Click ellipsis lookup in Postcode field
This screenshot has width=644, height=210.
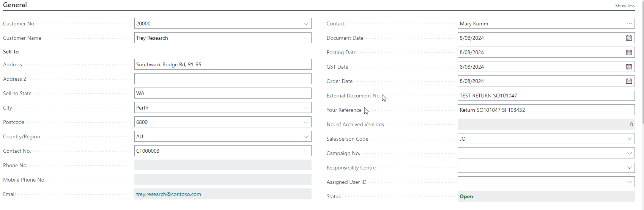click(x=306, y=122)
